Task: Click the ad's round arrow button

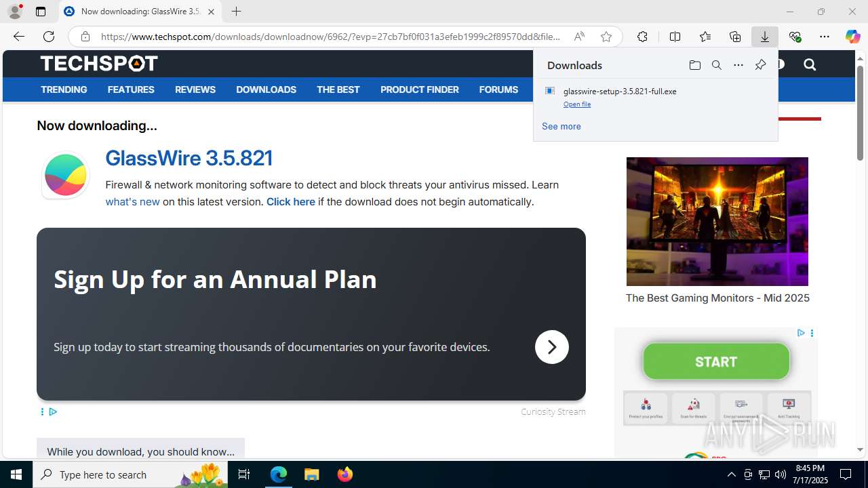Action: pos(552,347)
